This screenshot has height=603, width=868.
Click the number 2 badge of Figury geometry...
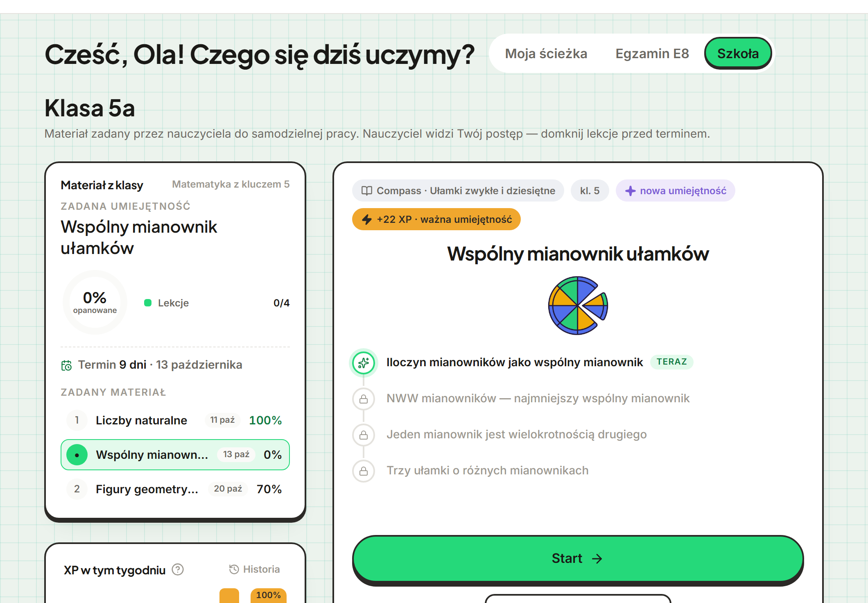[x=77, y=489]
